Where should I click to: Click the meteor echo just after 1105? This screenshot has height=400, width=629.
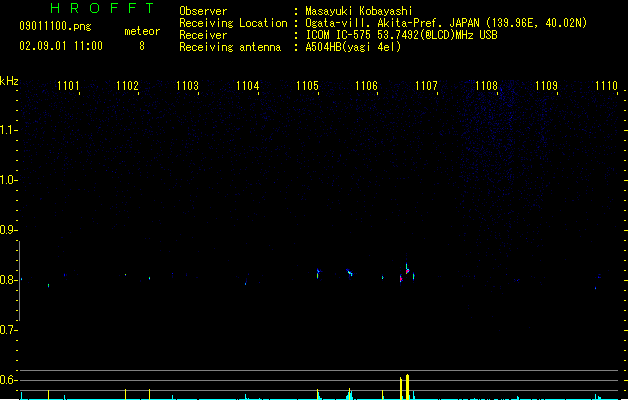318,273
